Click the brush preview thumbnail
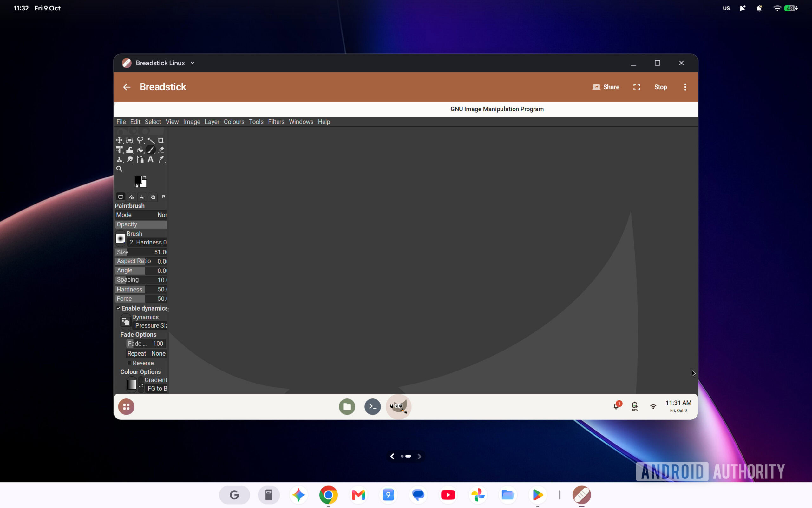Viewport: 812px width, 508px height. pyautogui.click(x=120, y=238)
